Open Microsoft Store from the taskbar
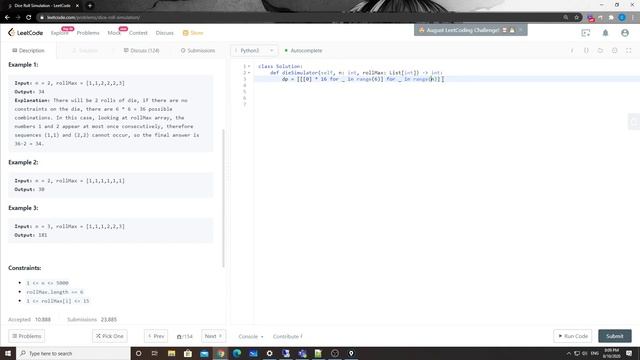Screen dimensions: 640x360 tap(188, 353)
